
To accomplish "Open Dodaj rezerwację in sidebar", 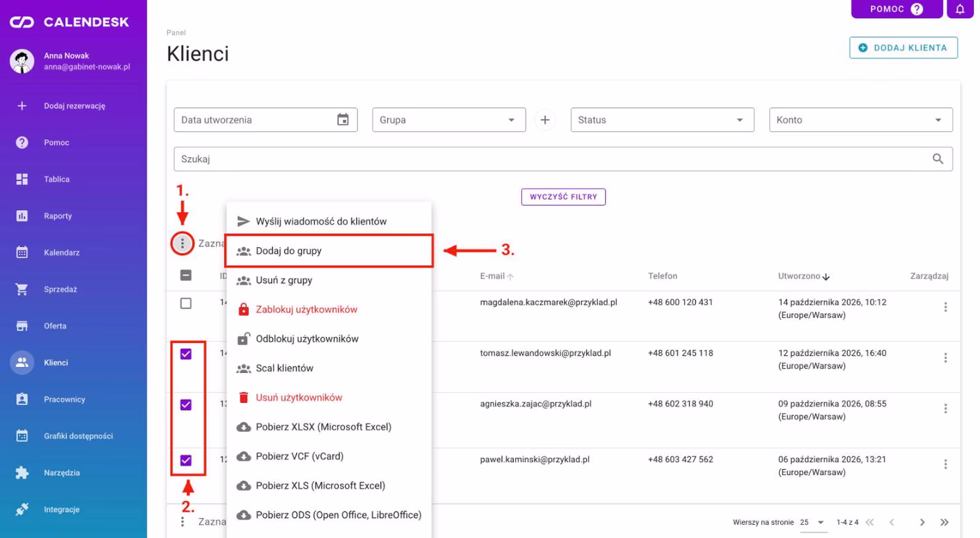I will pyautogui.click(x=73, y=105).
